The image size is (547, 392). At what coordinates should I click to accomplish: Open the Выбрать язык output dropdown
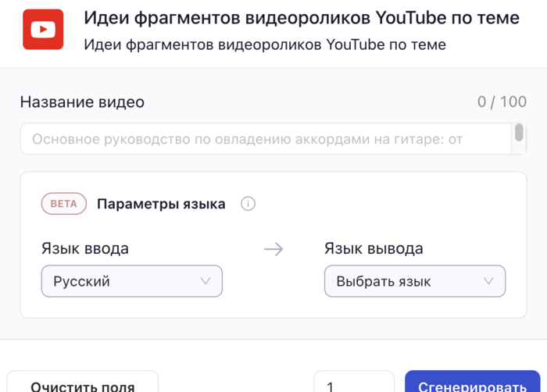pyautogui.click(x=414, y=281)
